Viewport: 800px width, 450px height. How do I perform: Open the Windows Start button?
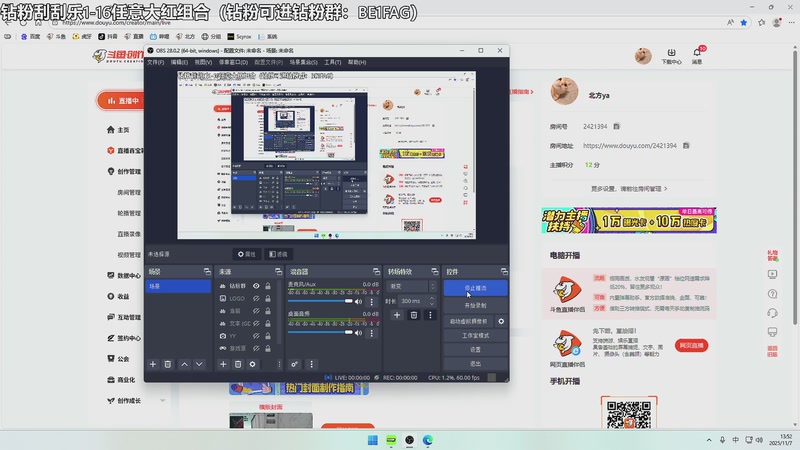click(373, 440)
